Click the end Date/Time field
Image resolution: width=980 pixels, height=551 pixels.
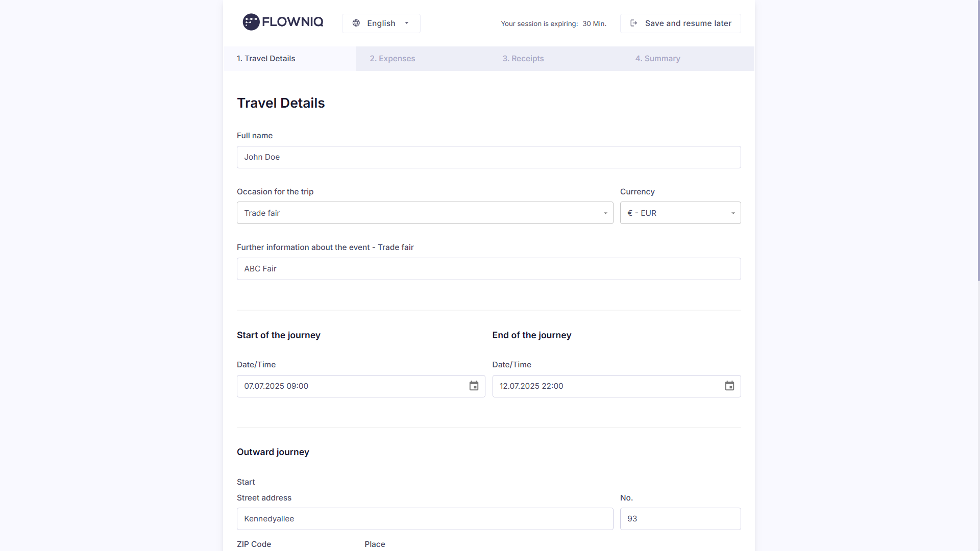click(x=607, y=386)
